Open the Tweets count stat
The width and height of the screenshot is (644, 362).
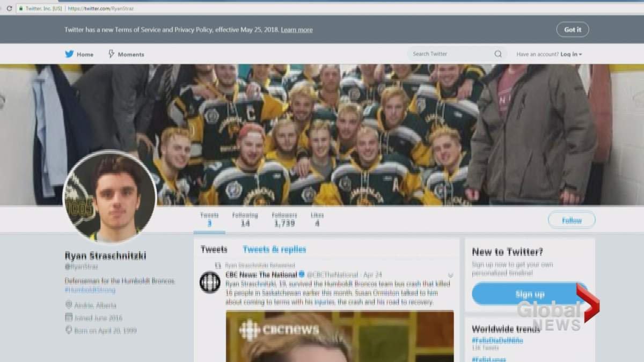(x=209, y=219)
